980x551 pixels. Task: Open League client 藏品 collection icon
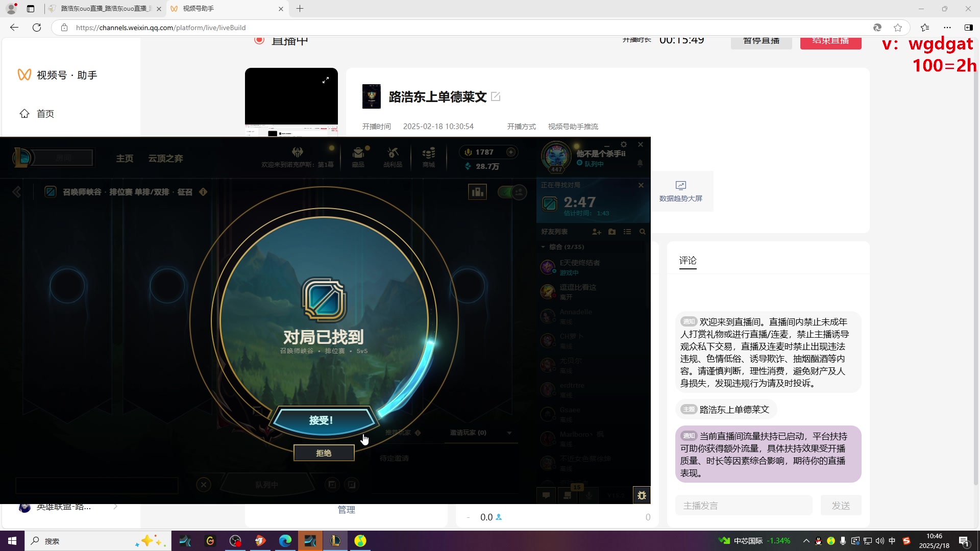point(358,157)
